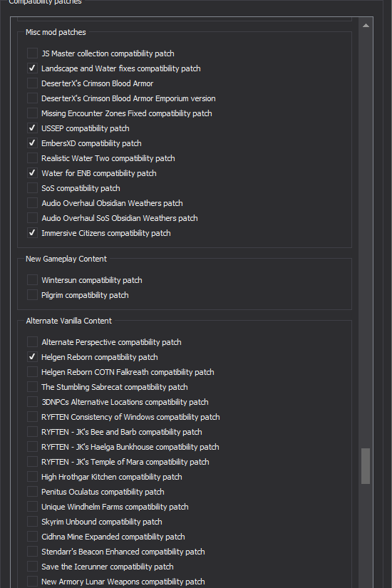Uncheck Water for ENB compatibility patch
392x588 pixels.
(x=32, y=173)
